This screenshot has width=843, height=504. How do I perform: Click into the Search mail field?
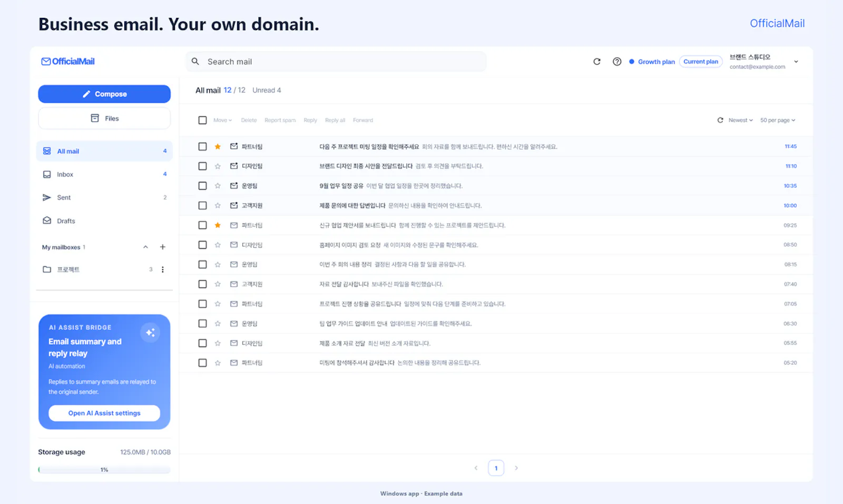336,62
